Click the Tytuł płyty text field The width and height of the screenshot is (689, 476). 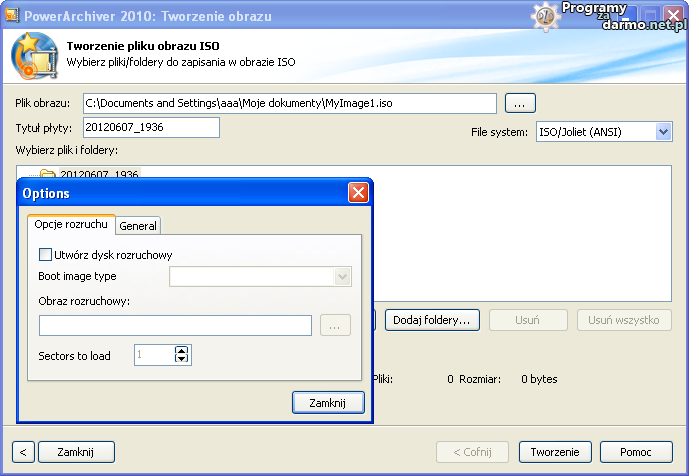[x=151, y=127]
